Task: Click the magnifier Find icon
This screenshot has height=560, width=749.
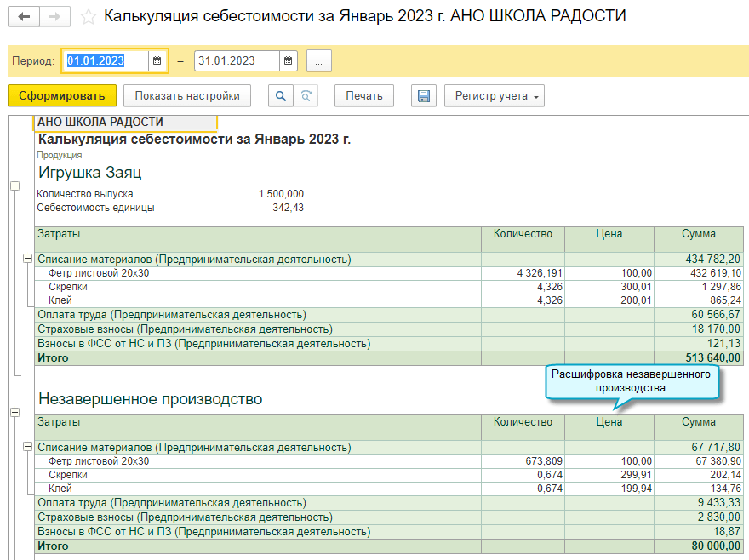Action: (x=280, y=96)
